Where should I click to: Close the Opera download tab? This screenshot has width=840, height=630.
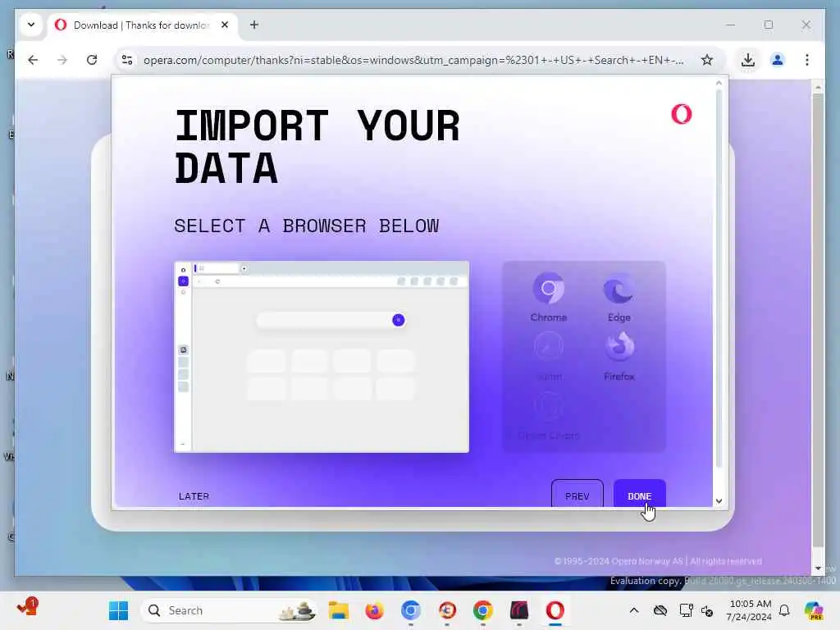coord(225,25)
